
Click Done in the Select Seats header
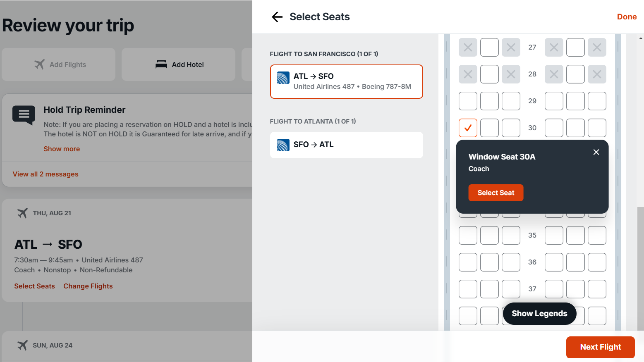pyautogui.click(x=627, y=17)
